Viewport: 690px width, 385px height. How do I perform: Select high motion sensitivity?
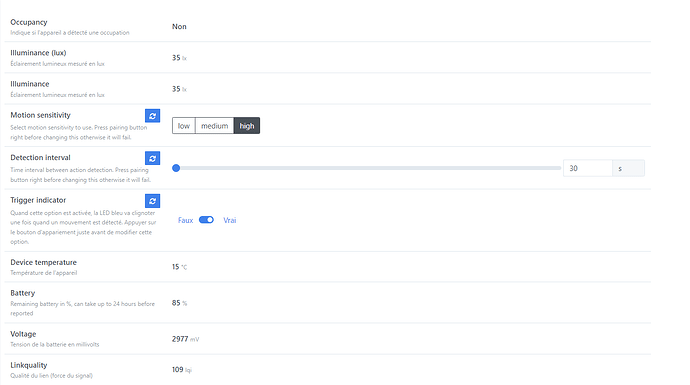click(247, 126)
